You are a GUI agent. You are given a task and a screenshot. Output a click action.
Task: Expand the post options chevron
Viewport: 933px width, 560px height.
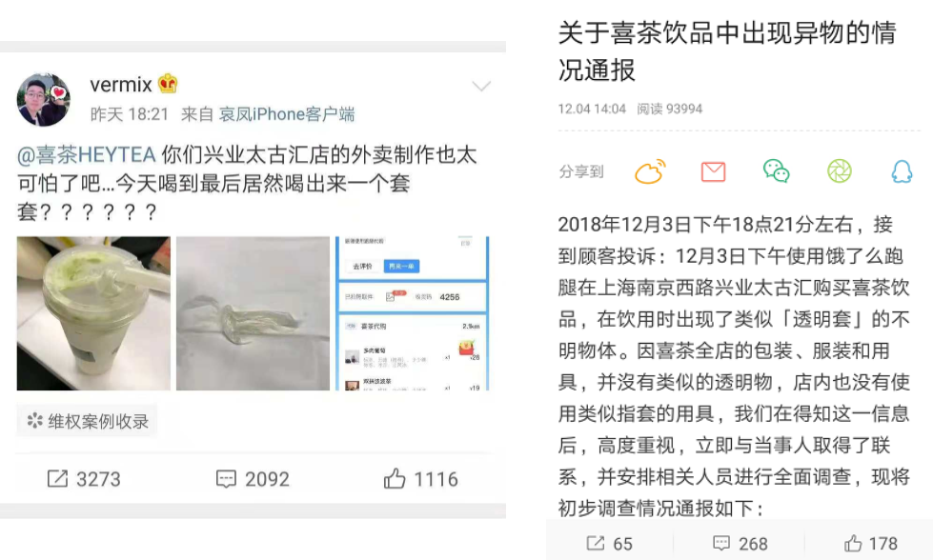point(480,87)
